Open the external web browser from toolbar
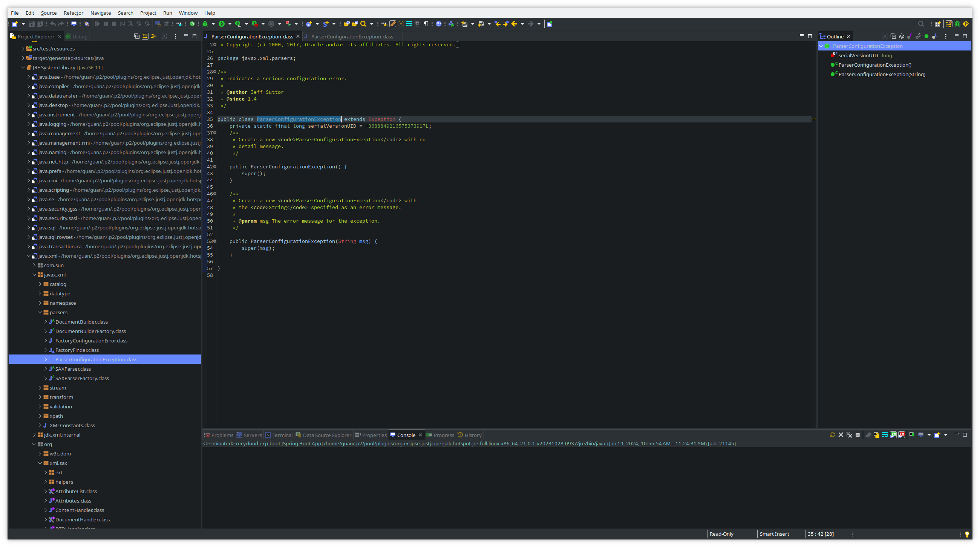This screenshot has width=980, height=547. (439, 24)
